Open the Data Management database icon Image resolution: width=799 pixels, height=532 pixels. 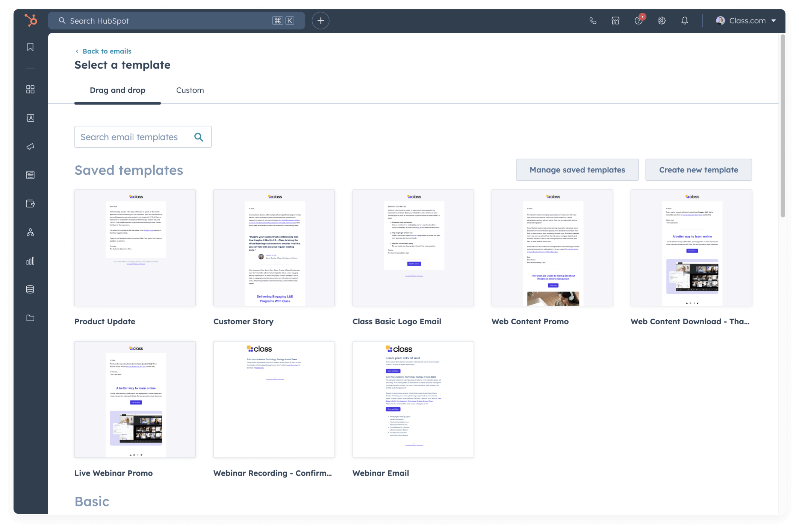tap(30, 289)
